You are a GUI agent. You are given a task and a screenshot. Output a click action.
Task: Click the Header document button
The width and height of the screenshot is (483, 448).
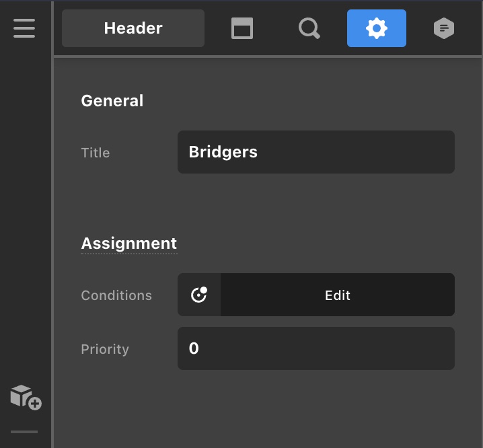coord(133,28)
